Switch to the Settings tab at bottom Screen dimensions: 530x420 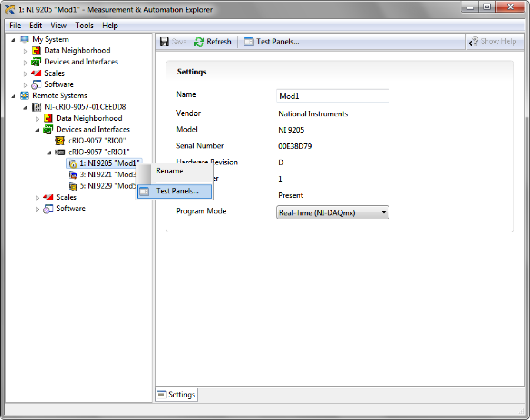[x=177, y=395]
